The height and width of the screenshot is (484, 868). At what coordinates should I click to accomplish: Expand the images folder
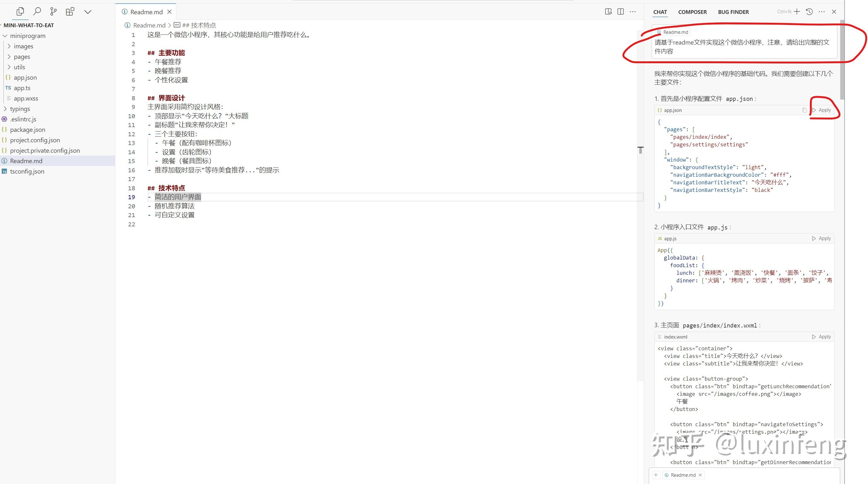tap(9, 46)
